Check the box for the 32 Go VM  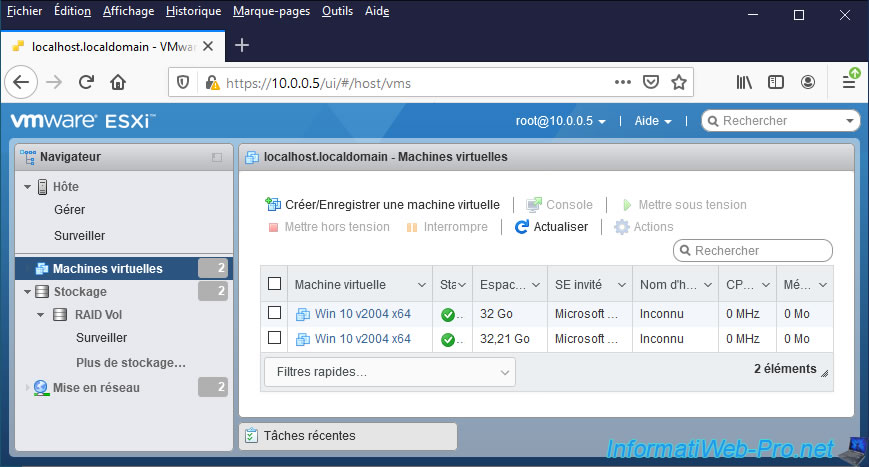[274, 312]
